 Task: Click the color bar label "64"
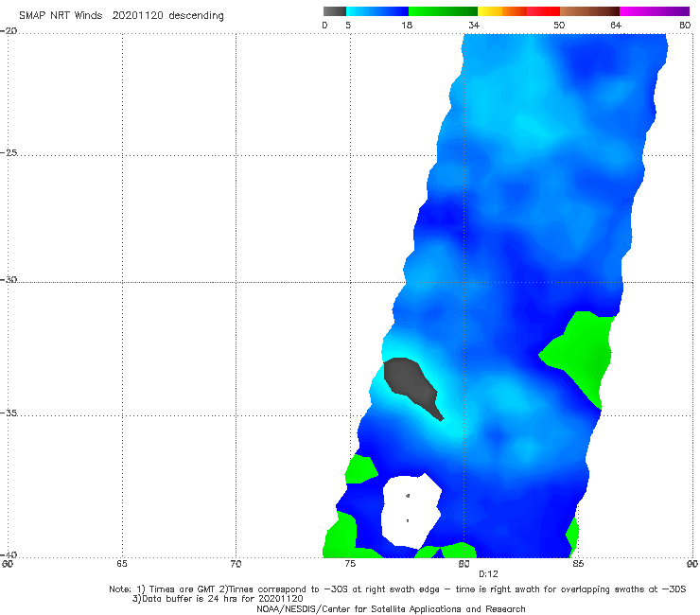click(x=616, y=26)
